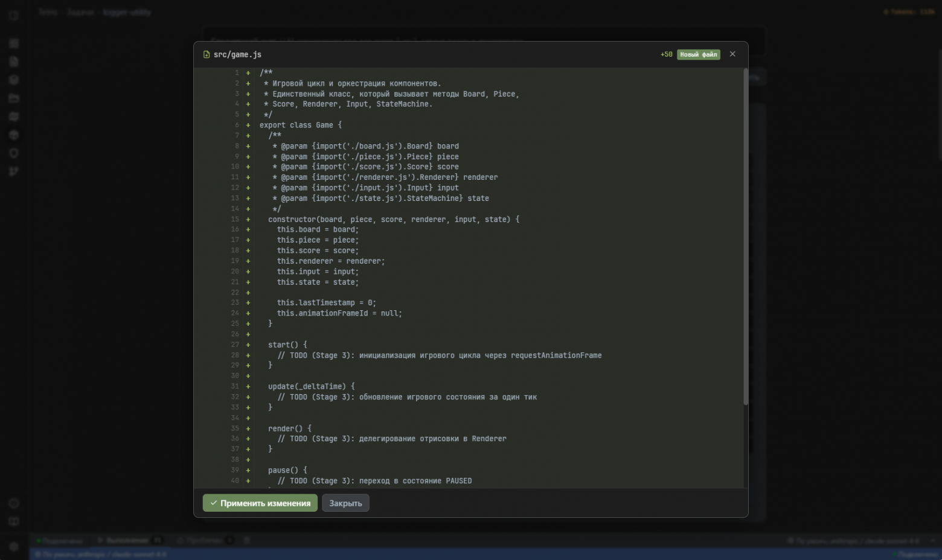Toggle the sidebar panel icon at top left
Image resolution: width=942 pixels, height=560 pixels.
14,15
